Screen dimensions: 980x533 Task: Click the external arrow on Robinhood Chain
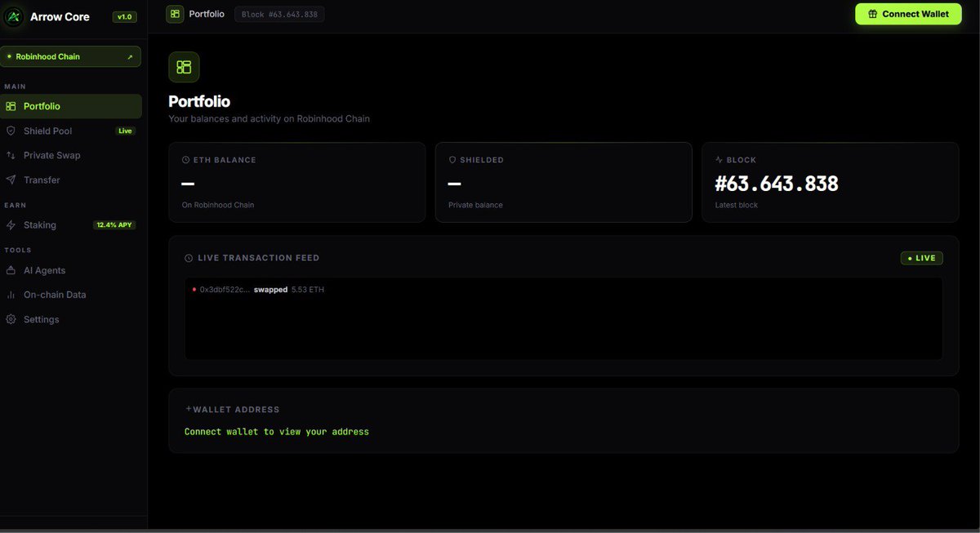130,57
